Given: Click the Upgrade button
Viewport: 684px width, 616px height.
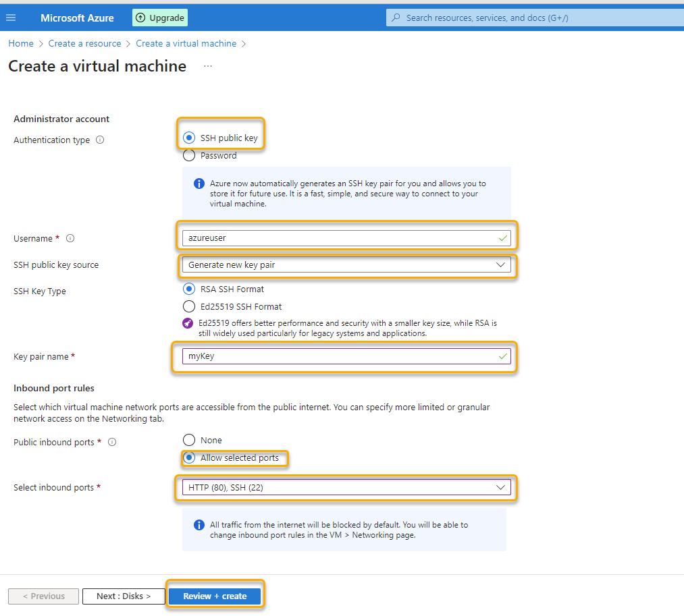Looking at the screenshot, I should (x=159, y=17).
